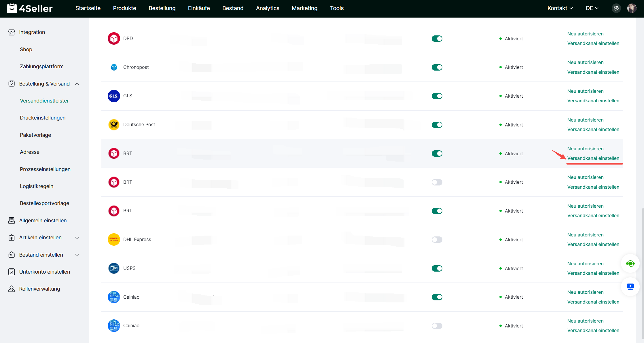Open the Analytics menu

tap(268, 8)
